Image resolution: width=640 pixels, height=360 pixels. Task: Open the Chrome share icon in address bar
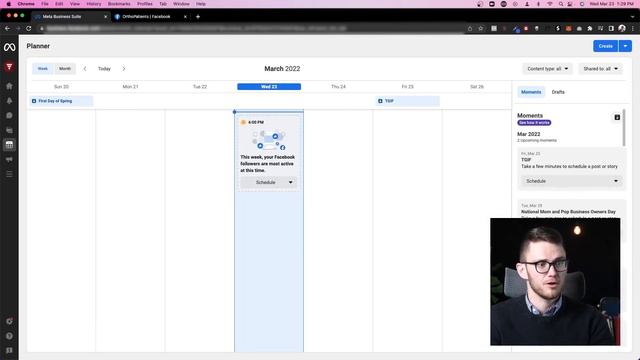[470, 29]
